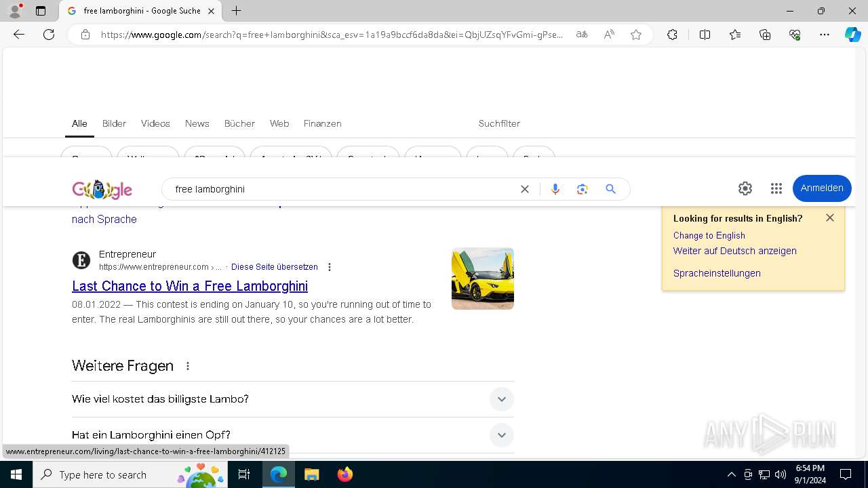Open Extensions puzzle icon
This screenshot has width=868, height=488.
(672, 35)
